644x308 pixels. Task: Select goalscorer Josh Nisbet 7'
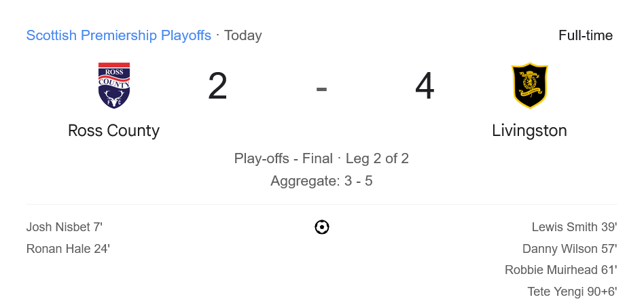point(65,227)
